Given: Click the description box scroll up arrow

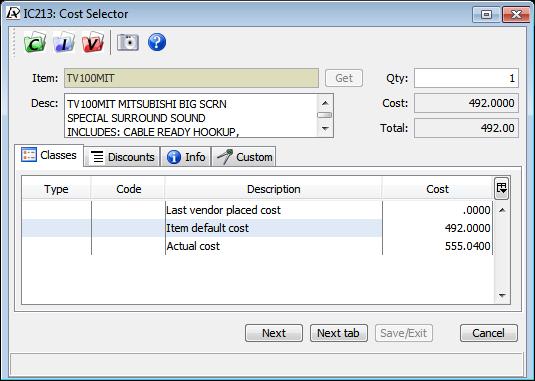Looking at the screenshot, I should pos(325,102).
